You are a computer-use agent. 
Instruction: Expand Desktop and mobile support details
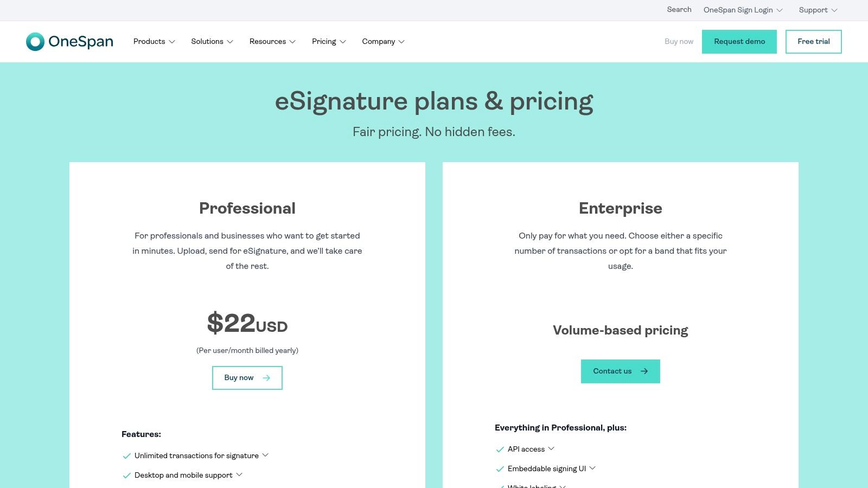(239, 474)
